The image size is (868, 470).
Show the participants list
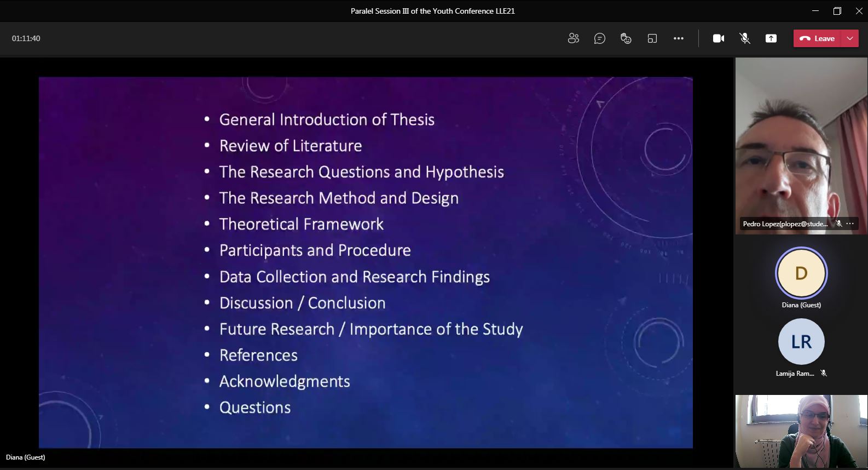click(573, 38)
